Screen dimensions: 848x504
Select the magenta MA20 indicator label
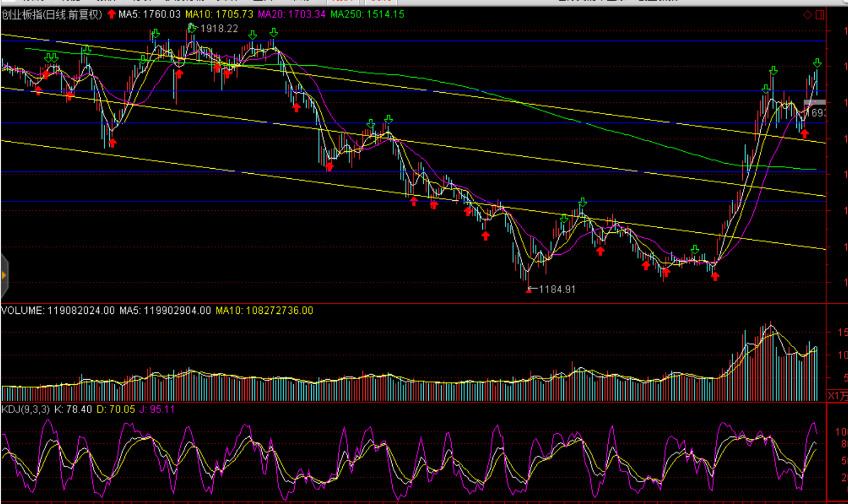(291, 14)
